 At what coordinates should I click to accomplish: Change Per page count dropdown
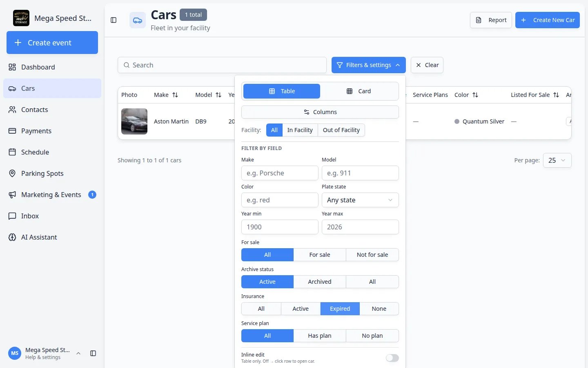point(557,160)
